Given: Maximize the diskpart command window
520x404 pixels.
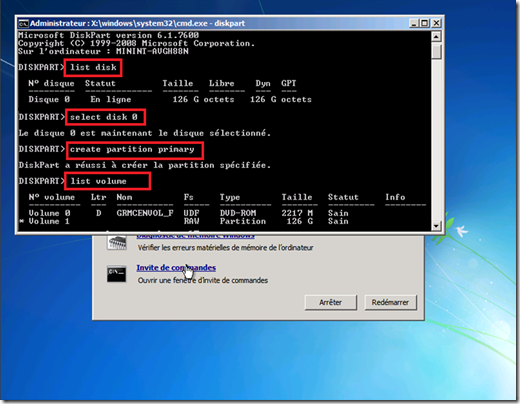Looking at the screenshot, I should click(x=425, y=23).
